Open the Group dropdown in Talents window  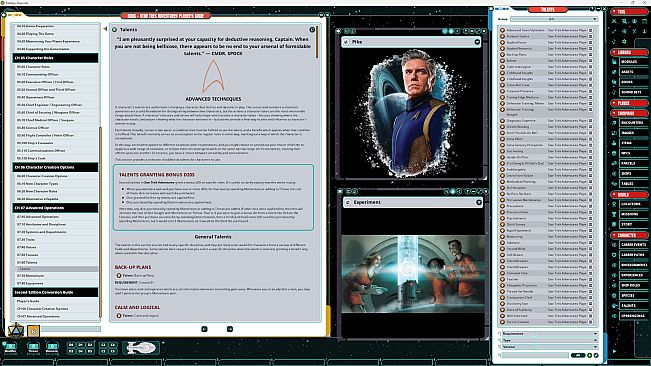coord(553,19)
